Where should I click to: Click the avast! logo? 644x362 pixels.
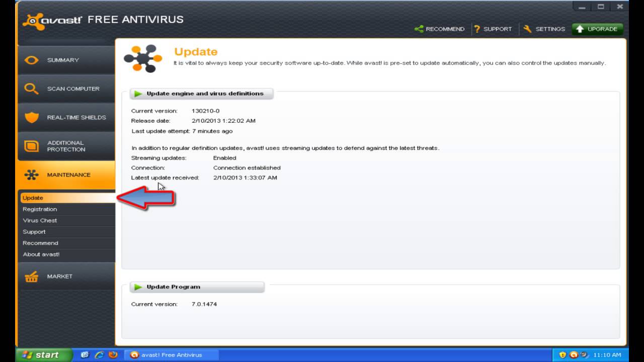coord(53,21)
